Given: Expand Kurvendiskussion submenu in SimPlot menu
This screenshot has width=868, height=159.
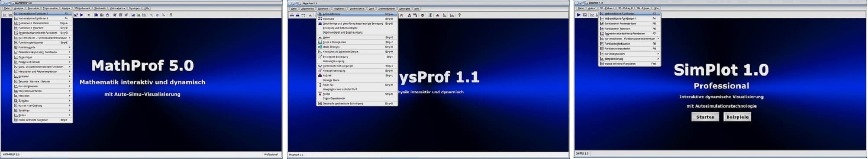Looking at the screenshot, I should coord(629,54).
